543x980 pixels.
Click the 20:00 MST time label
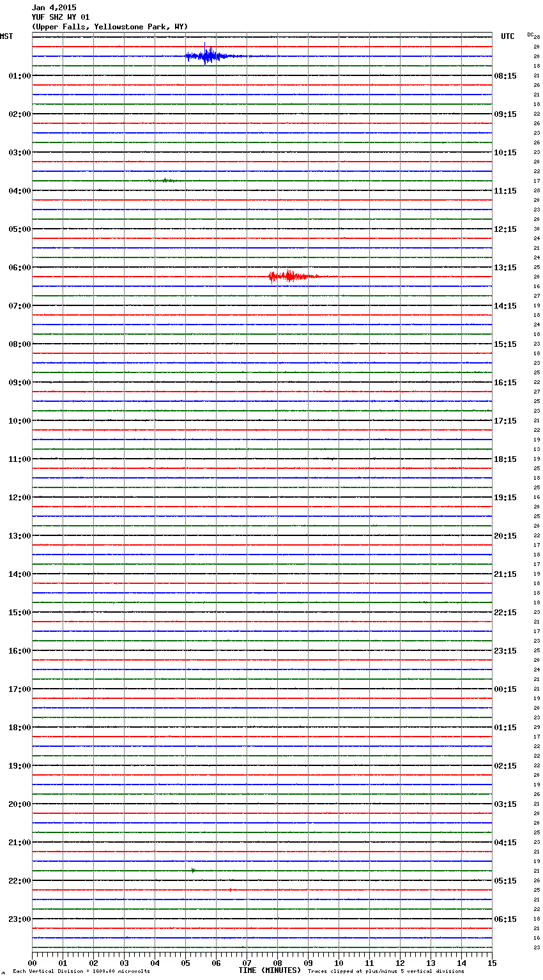coord(20,804)
